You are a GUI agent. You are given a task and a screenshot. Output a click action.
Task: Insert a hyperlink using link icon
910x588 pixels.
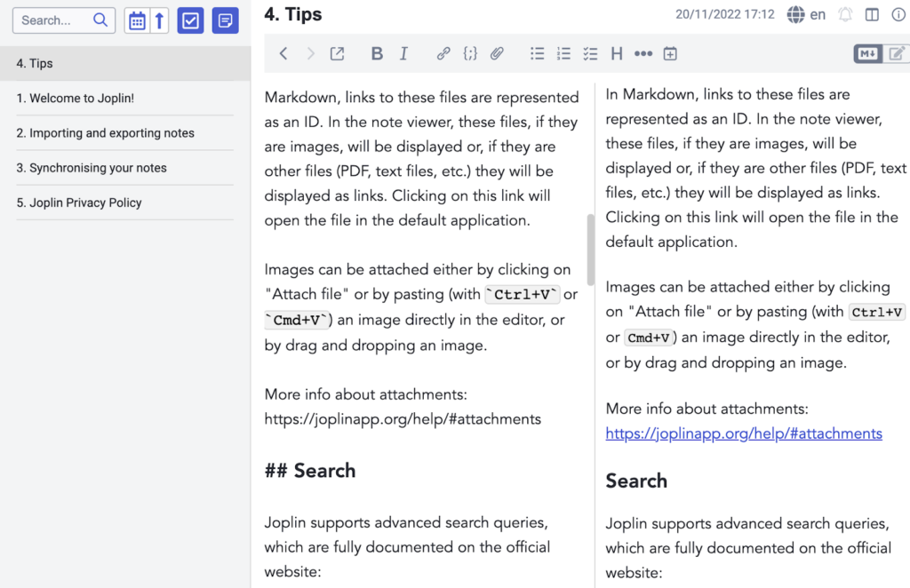click(x=443, y=54)
